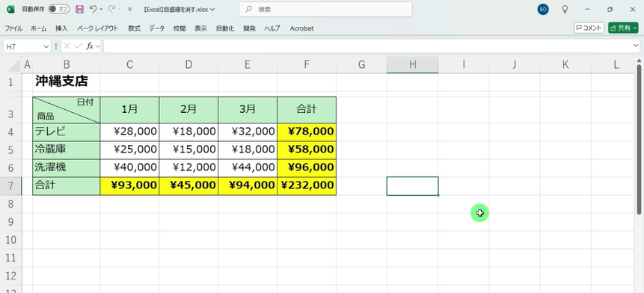The width and height of the screenshot is (644, 293).
Task: Click the cell with ¥44,000
Action: (248, 168)
